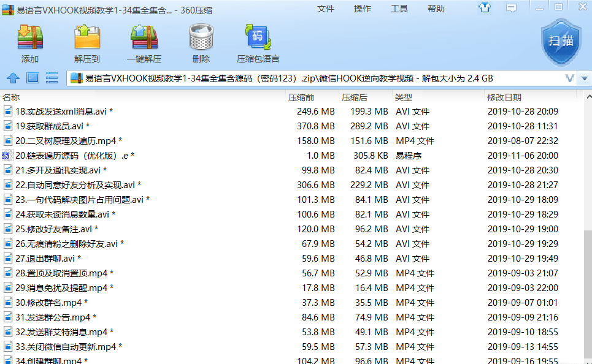Go up one folder with blue arrow

13,78
